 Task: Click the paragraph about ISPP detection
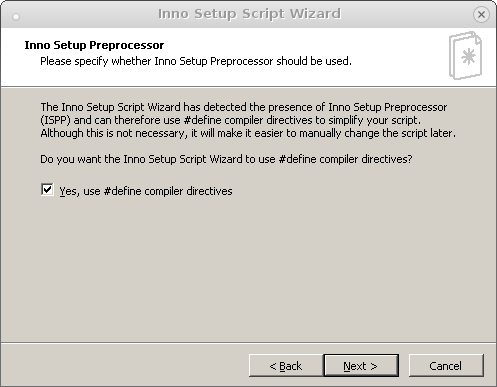pyautogui.click(x=248, y=120)
